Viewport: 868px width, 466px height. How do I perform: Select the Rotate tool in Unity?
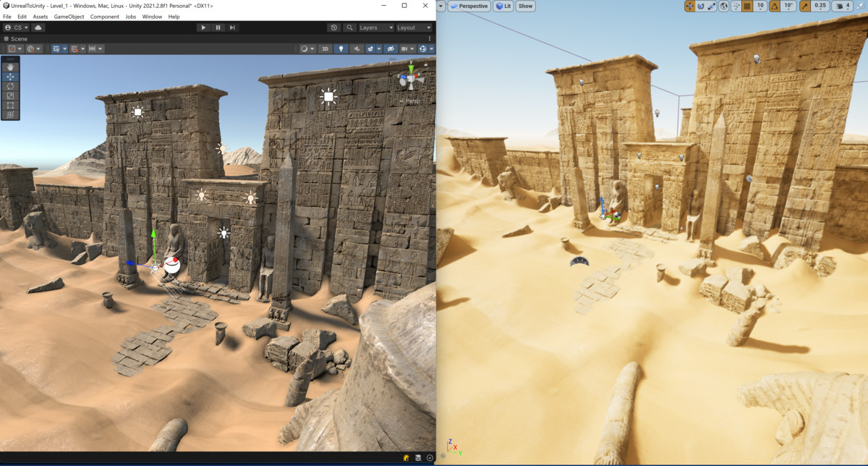[x=10, y=86]
